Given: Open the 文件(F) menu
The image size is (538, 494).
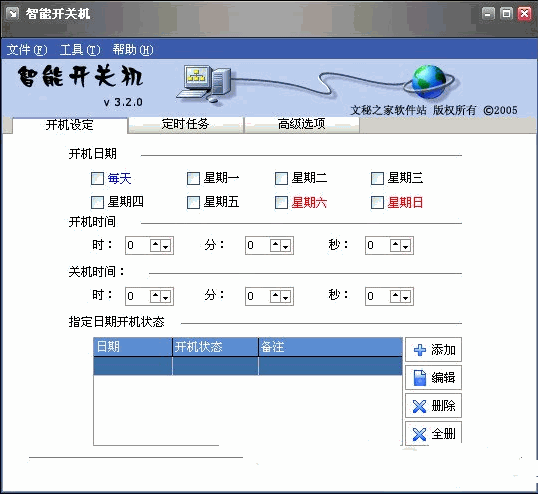Looking at the screenshot, I should click(x=27, y=50).
